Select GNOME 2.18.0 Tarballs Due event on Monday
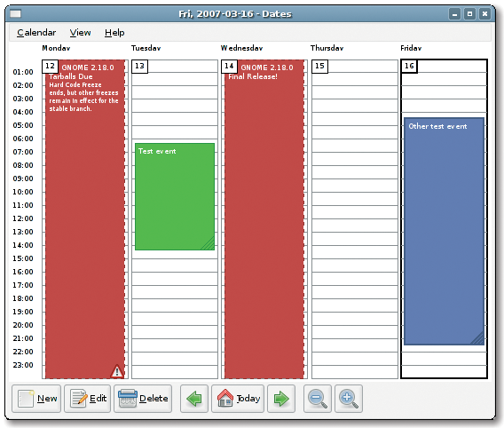Screen dimensions: 504x428 (x=85, y=218)
